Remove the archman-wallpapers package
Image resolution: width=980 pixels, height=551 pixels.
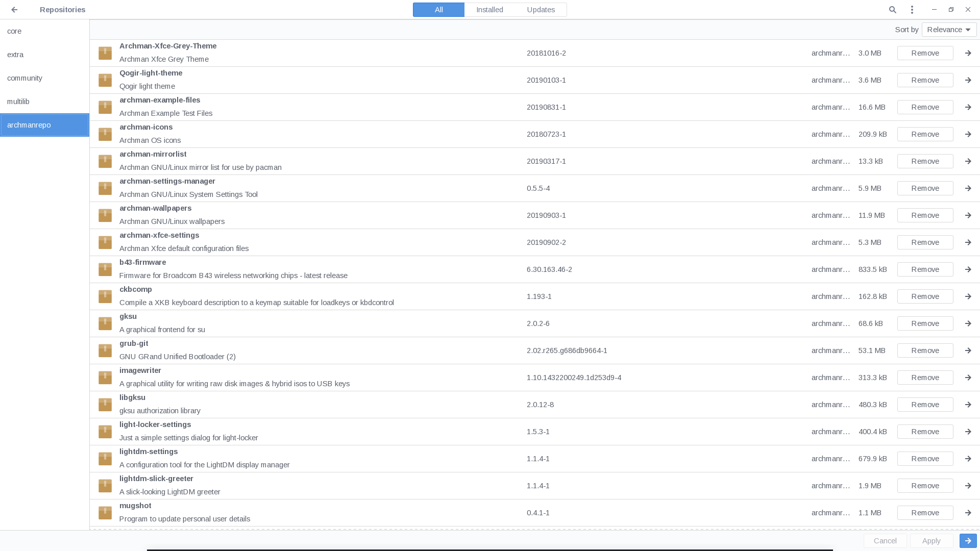click(x=925, y=215)
